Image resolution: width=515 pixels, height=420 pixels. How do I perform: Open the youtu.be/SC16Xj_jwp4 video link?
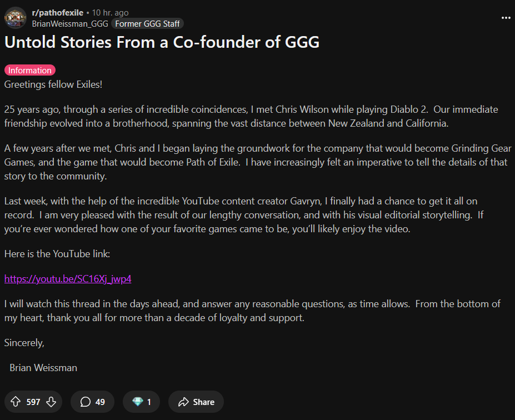coord(68,279)
